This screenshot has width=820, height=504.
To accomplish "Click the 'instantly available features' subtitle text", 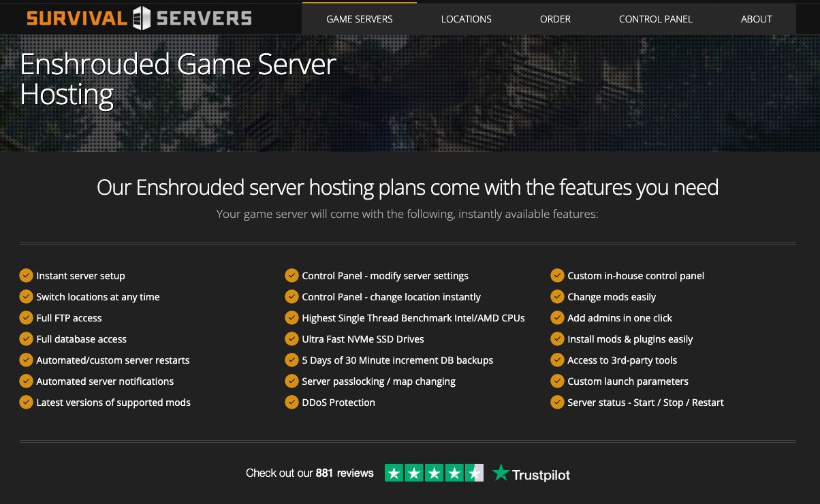I will (x=407, y=214).
